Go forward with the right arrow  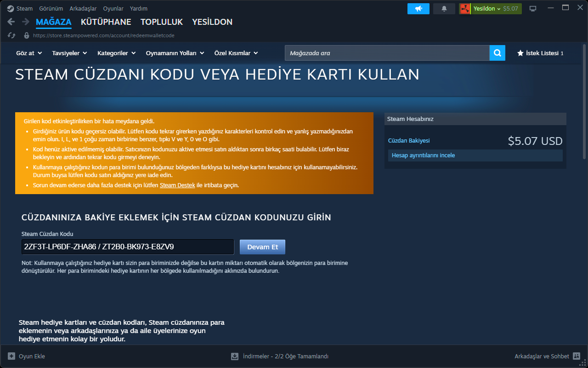[26, 22]
